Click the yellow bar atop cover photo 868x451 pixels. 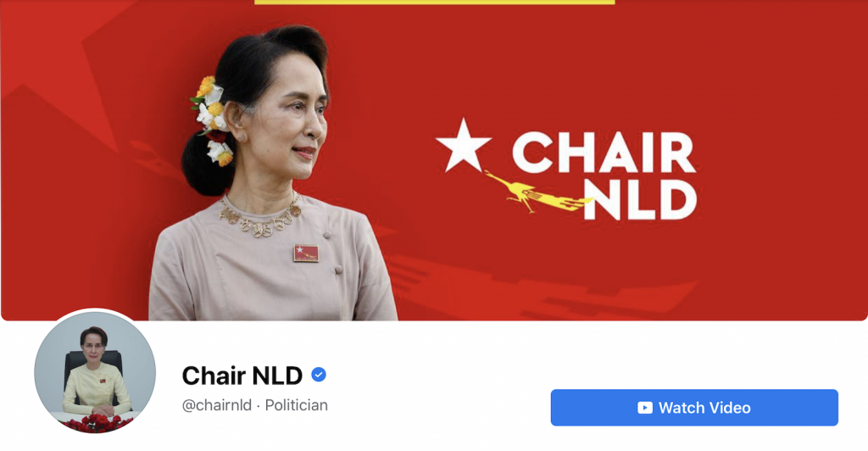click(435, 3)
